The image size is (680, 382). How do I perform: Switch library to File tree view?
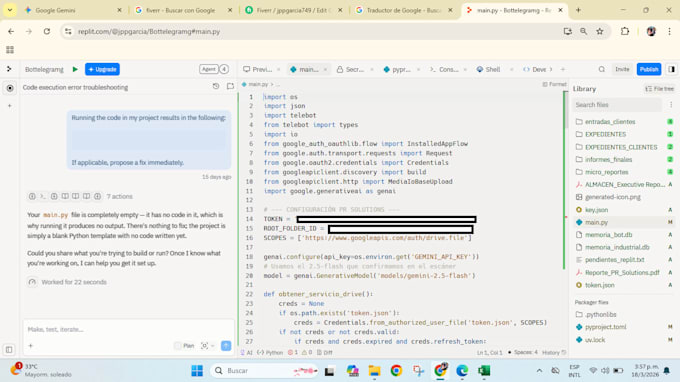pos(659,88)
